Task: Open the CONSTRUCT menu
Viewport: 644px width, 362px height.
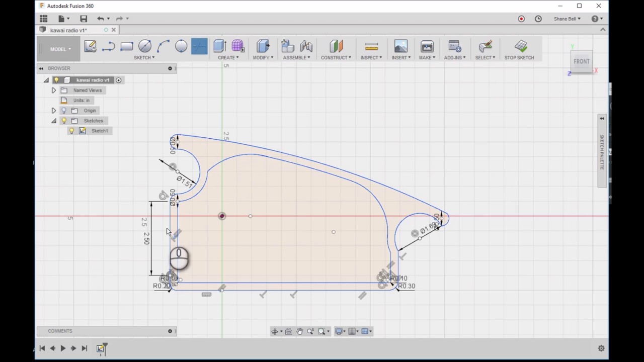Action: click(336, 58)
